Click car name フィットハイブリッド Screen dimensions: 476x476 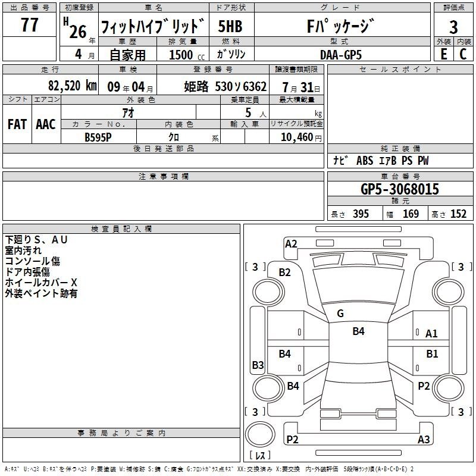click(x=153, y=26)
